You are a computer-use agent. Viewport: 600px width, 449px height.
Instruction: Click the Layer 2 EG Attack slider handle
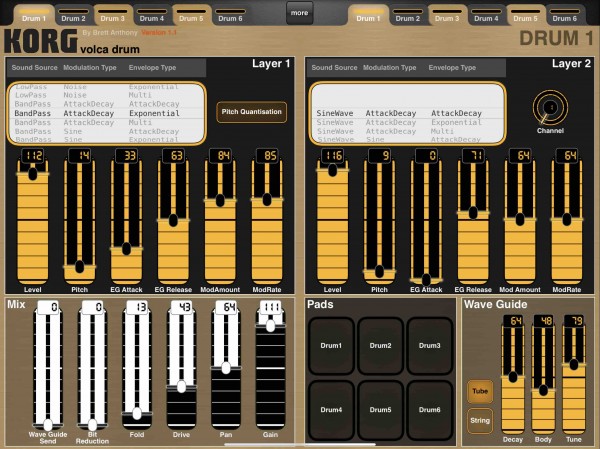(426, 280)
